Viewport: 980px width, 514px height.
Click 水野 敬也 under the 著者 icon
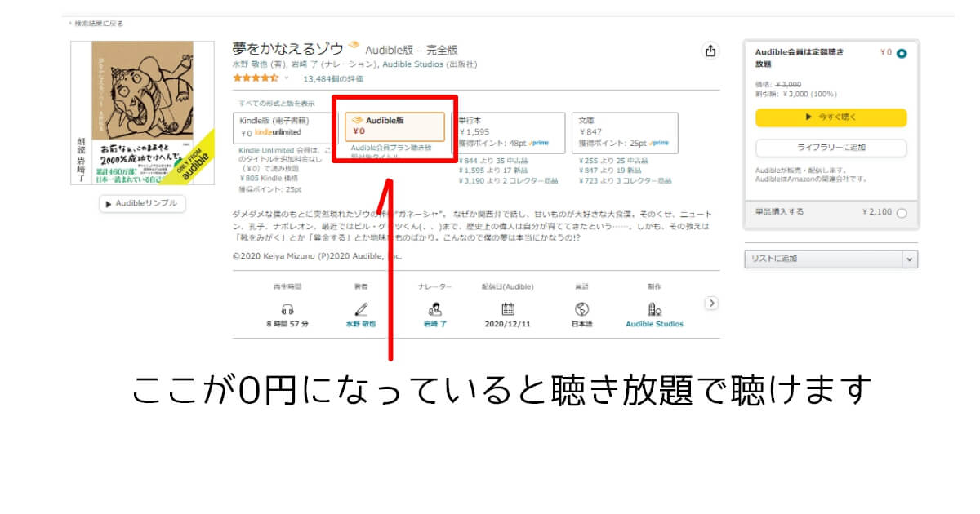pyautogui.click(x=361, y=324)
